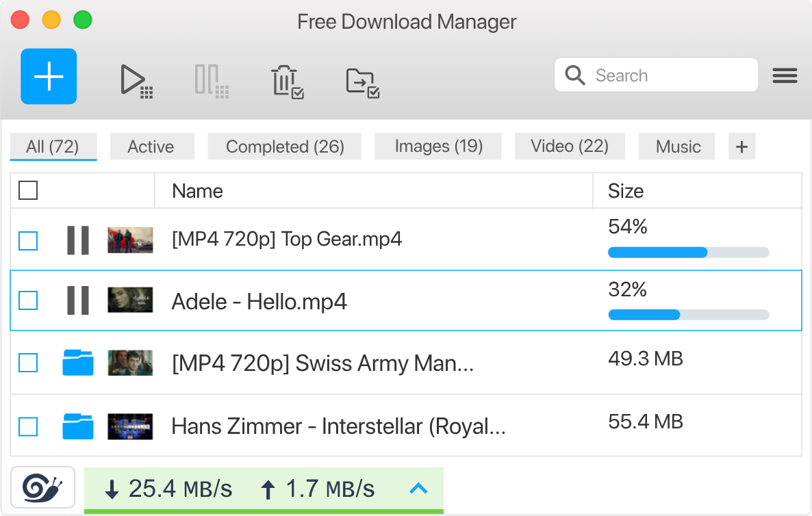812x516 pixels.
Task: Switch to the Completed (26) tab
Action: [284, 146]
